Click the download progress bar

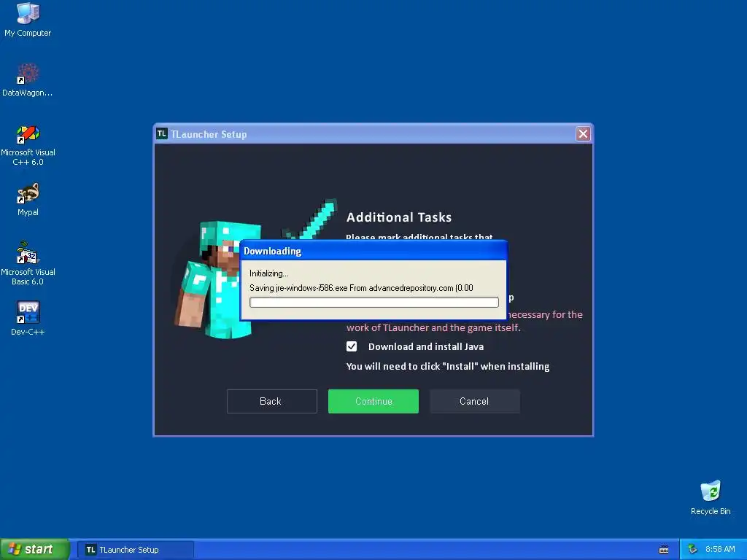374,302
